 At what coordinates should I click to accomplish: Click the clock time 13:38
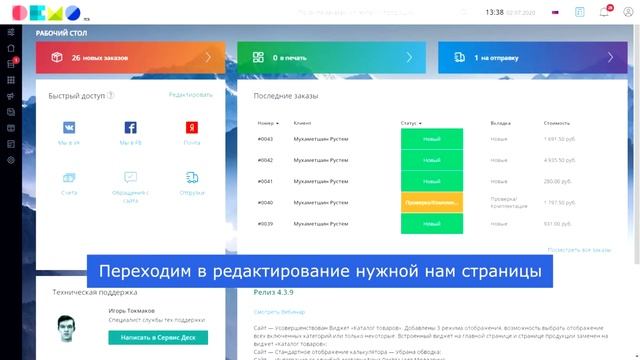click(494, 12)
